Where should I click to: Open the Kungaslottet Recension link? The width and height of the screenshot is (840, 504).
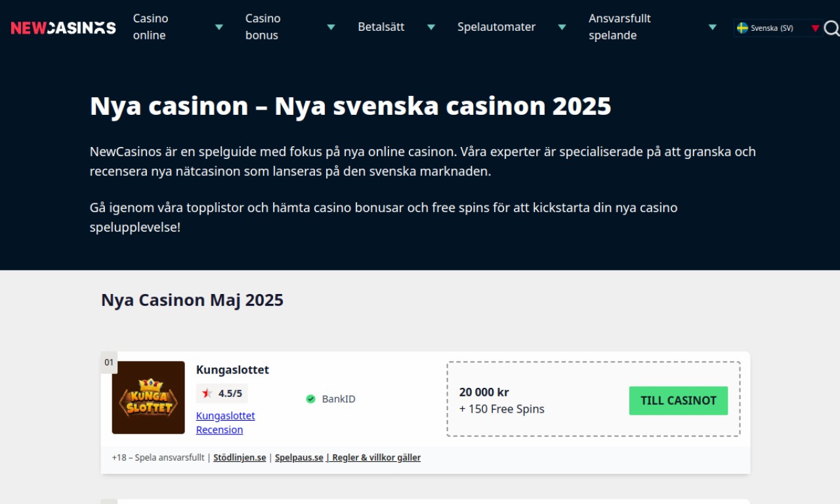[x=226, y=423]
